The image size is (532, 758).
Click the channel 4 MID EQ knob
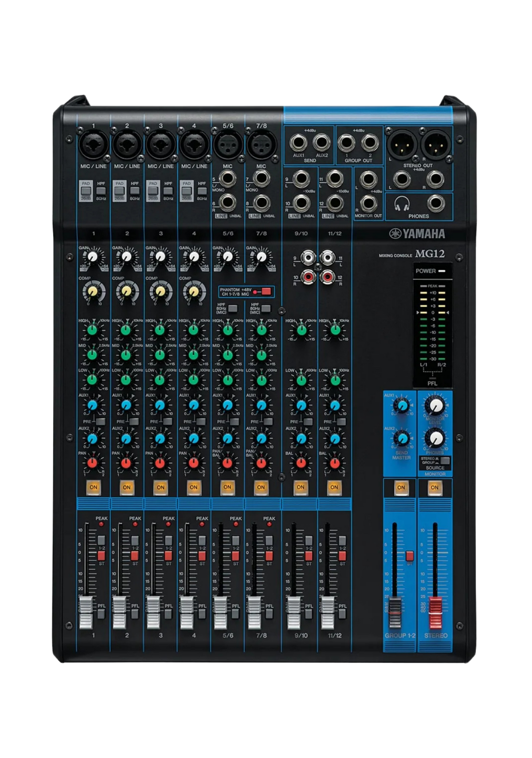193,355
